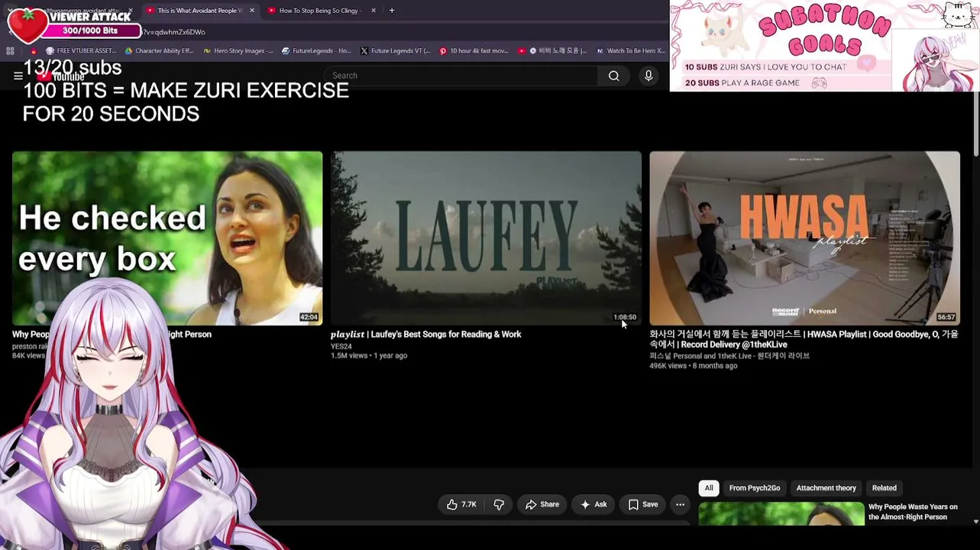The height and width of the screenshot is (550, 980).
Task: Select the 'All' filter chip
Action: (709, 488)
